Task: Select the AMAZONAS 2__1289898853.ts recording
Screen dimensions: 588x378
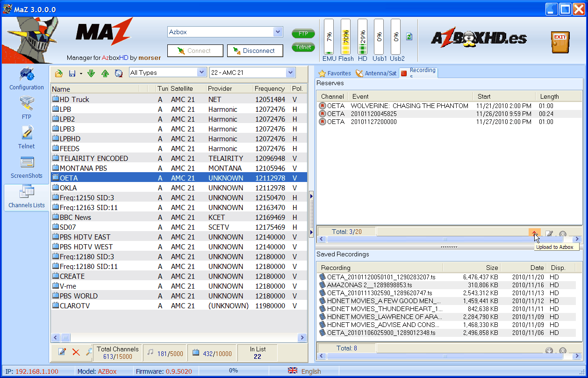Action: [x=446, y=285]
